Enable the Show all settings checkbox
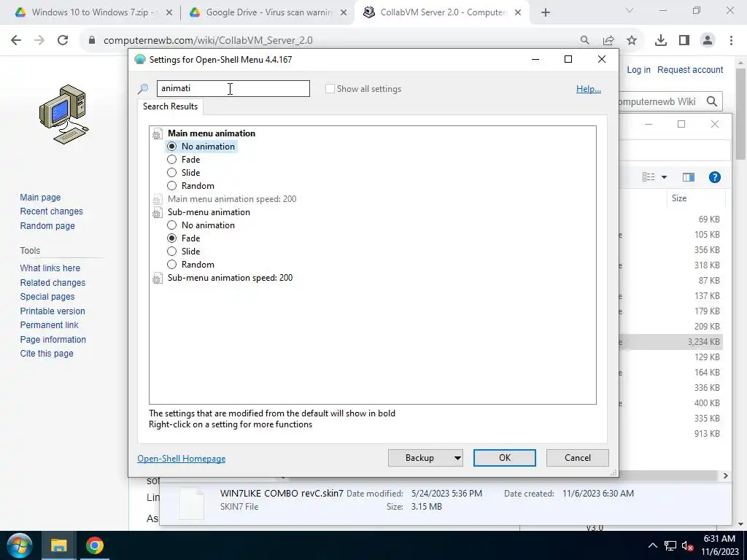The image size is (747, 560). pyautogui.click(x=330, y=88)
